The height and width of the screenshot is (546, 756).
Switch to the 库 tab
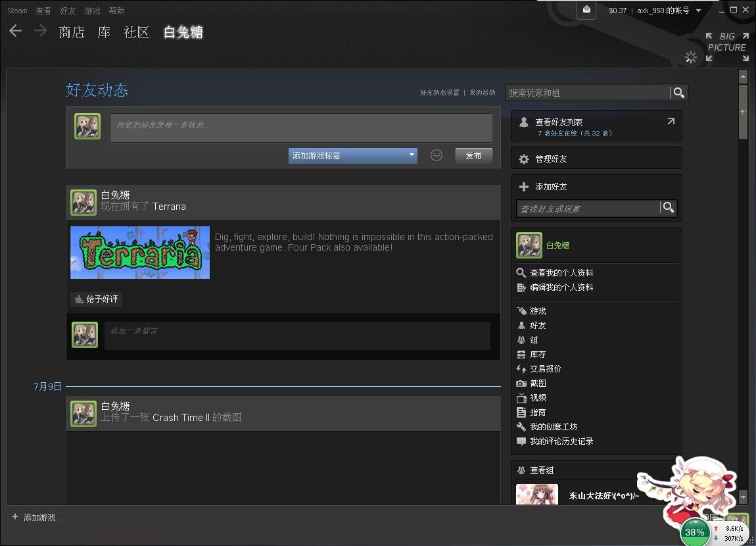point(104,32)
